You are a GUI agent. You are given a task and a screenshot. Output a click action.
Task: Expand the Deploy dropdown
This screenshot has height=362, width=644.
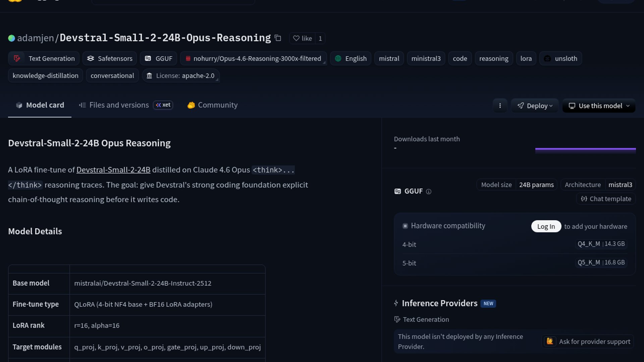[535, 106]
